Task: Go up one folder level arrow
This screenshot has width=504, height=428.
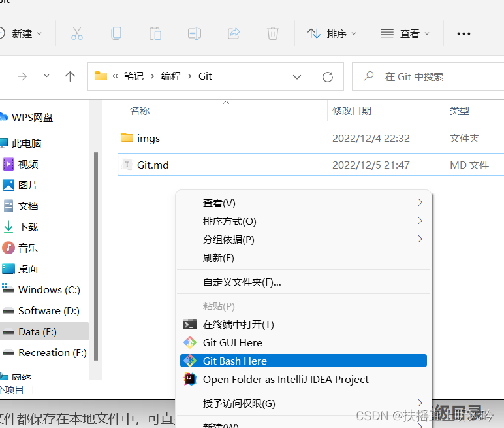Action: point(70,76)
